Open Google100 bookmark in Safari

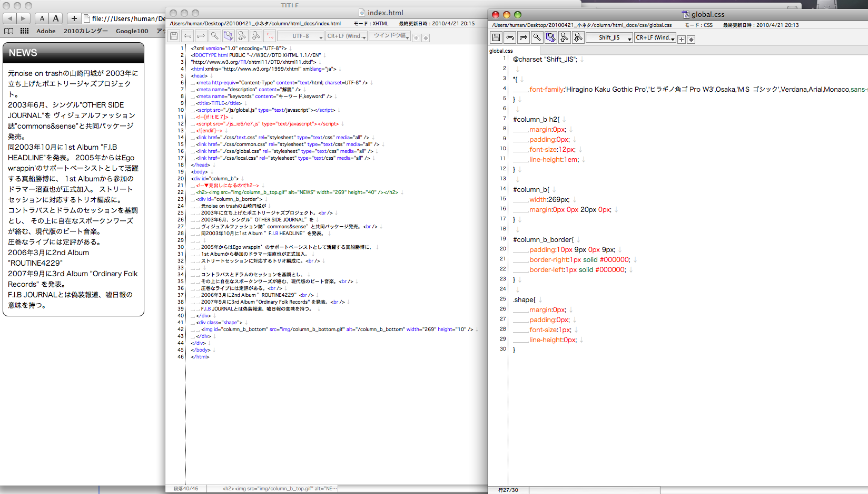[x=132, y=31]
